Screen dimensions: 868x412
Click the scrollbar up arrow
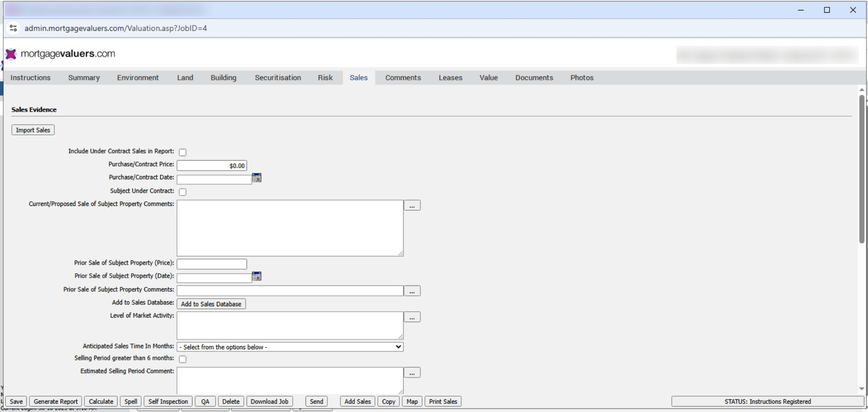pyautogui.click(x=862, y=89)
